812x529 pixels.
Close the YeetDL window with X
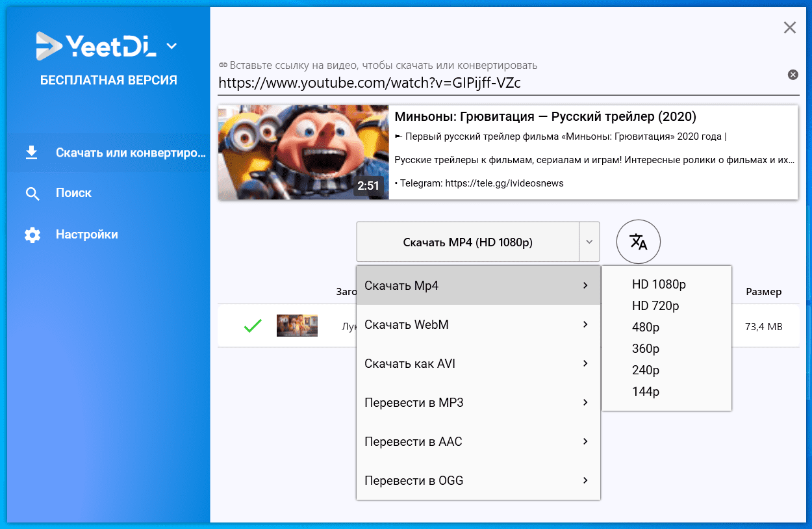click(790, 27)
